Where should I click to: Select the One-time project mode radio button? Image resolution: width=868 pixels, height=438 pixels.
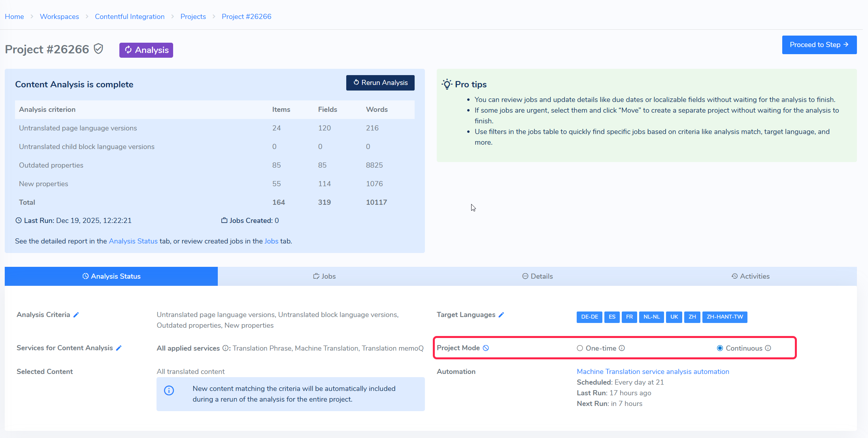(x=580, y=348)
